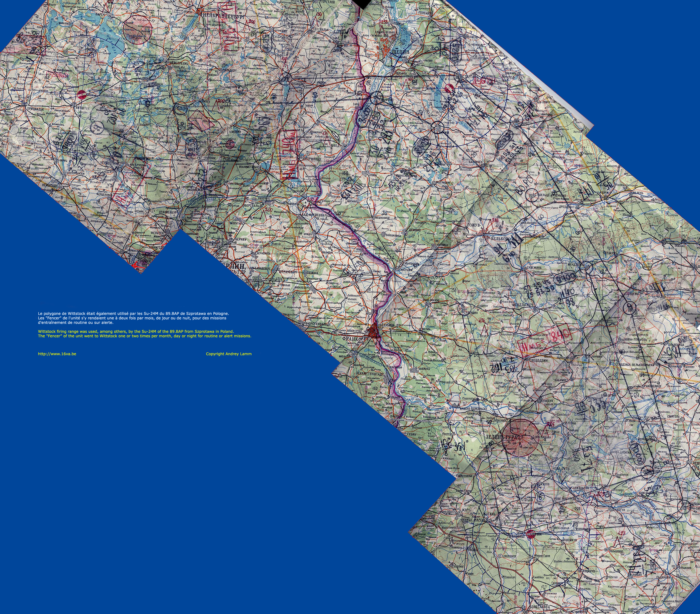This screenshot has width=700, height=614.
Task: Click the СВЕБОДЗИН town label
Action: [538, 360]
